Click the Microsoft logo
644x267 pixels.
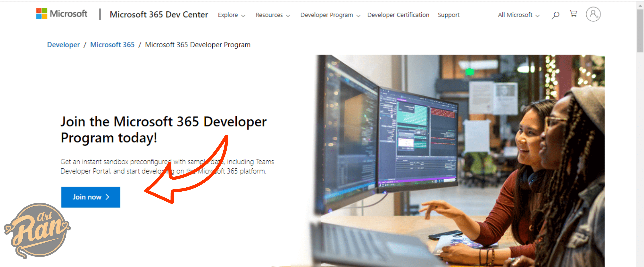pyautogui.click(x=62, y=14)
